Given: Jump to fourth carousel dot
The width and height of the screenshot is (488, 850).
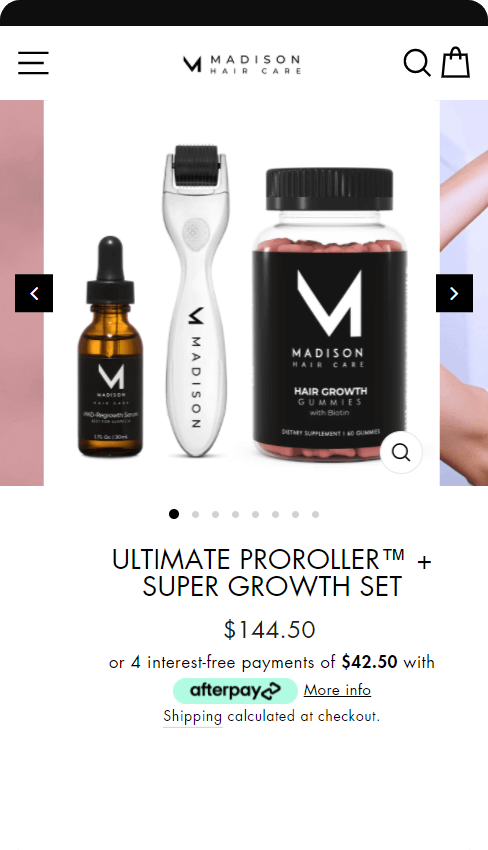Looking at the screenshot, I should click(x=235, y=514).
